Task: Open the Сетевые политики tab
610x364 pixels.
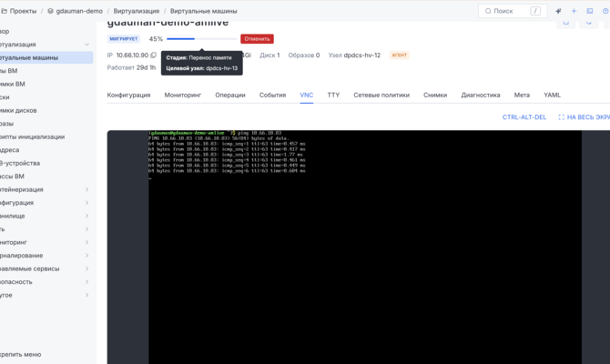Action: tap(381, 95)
